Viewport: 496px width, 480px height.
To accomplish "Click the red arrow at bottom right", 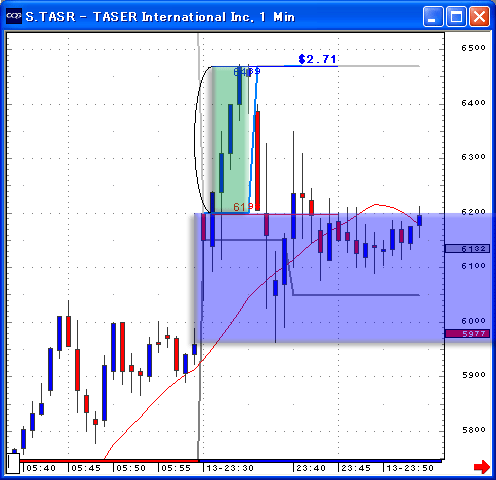I will 482,466.
